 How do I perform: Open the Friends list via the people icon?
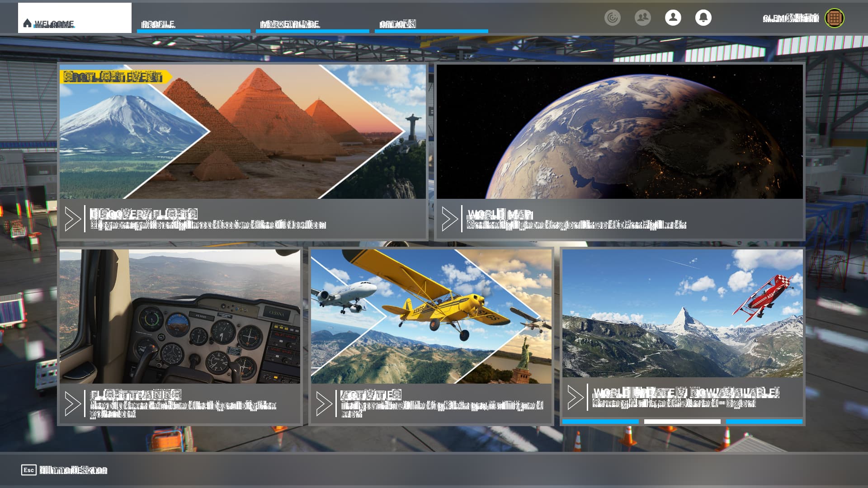(x=642, y=18)
